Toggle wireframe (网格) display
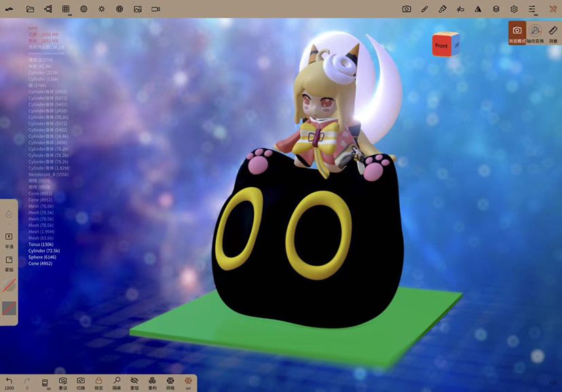The width and height of the screenshot is (562, 392). (170, 383)
